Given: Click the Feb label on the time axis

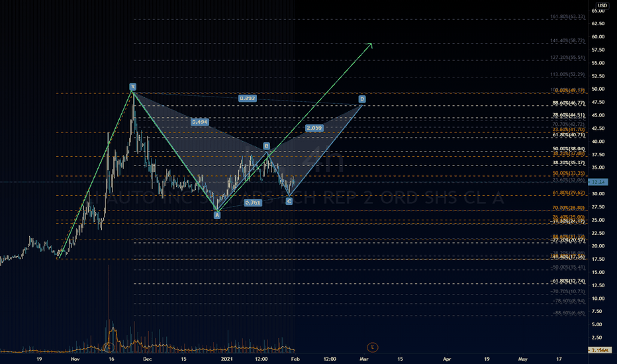Looking at the screenshot, I should click(x=295, y=359).
